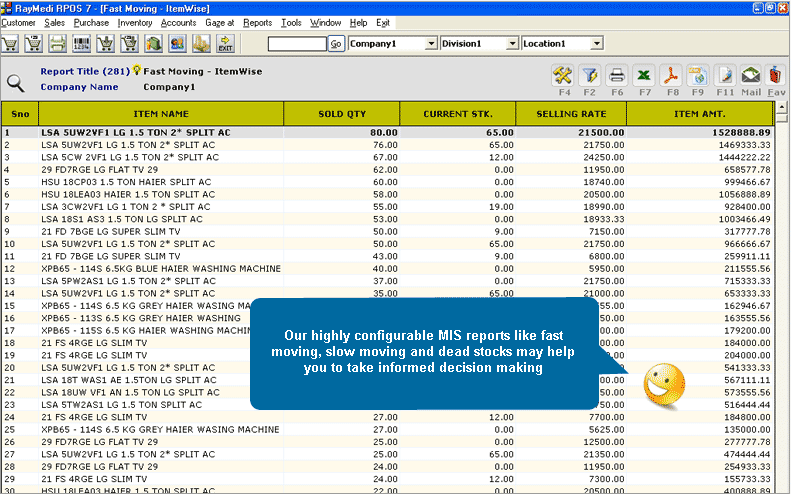Print report with the F6 printer icon

click(617, 76)
